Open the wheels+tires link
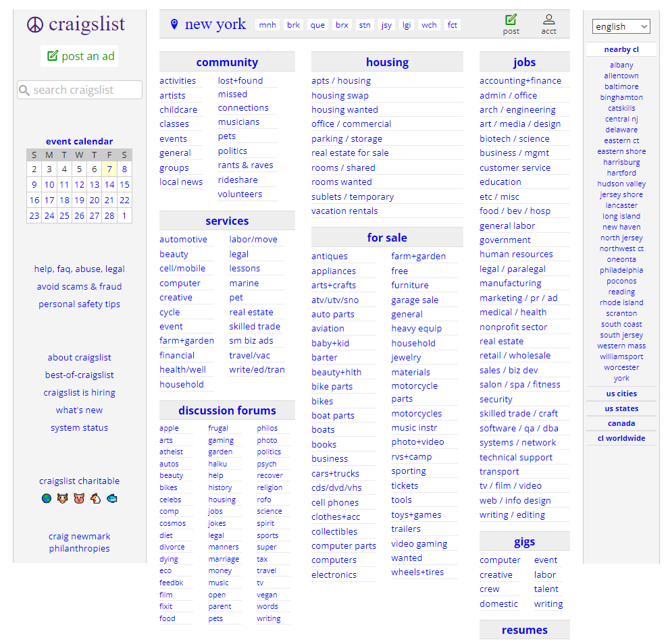 [x=417, y=572]
